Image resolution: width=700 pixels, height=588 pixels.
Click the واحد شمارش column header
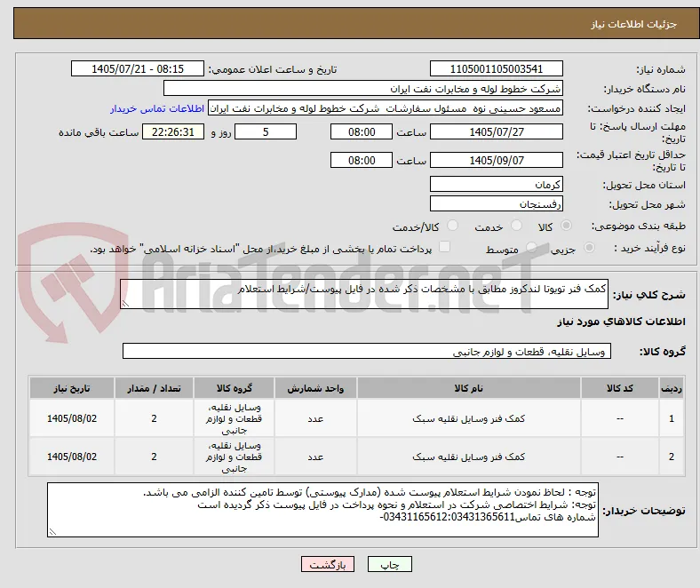click(x=315, y=388)
